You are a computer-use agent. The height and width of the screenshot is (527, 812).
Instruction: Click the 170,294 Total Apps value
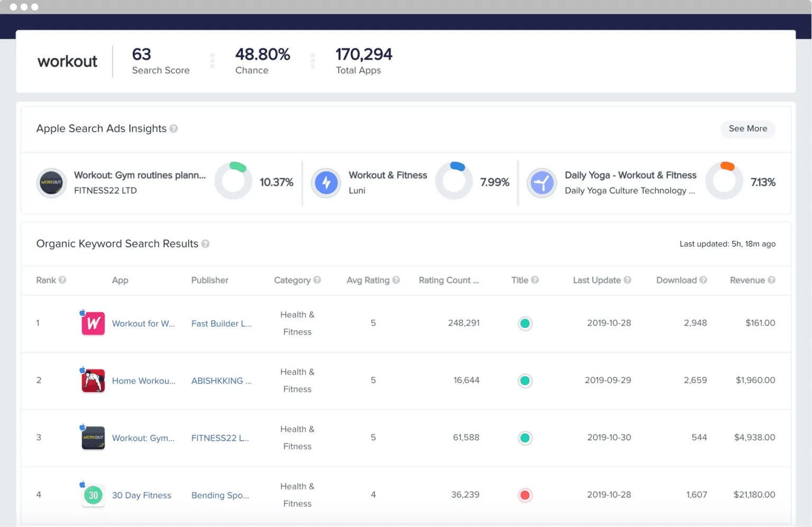point(364,54)
